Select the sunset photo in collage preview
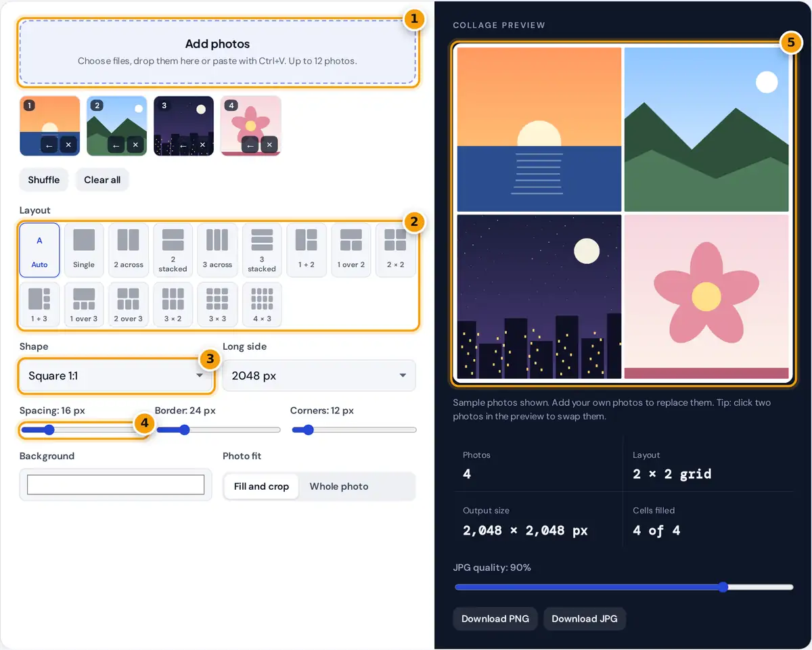Viewport: 812px width, 650px height. (x=539, y=130)
